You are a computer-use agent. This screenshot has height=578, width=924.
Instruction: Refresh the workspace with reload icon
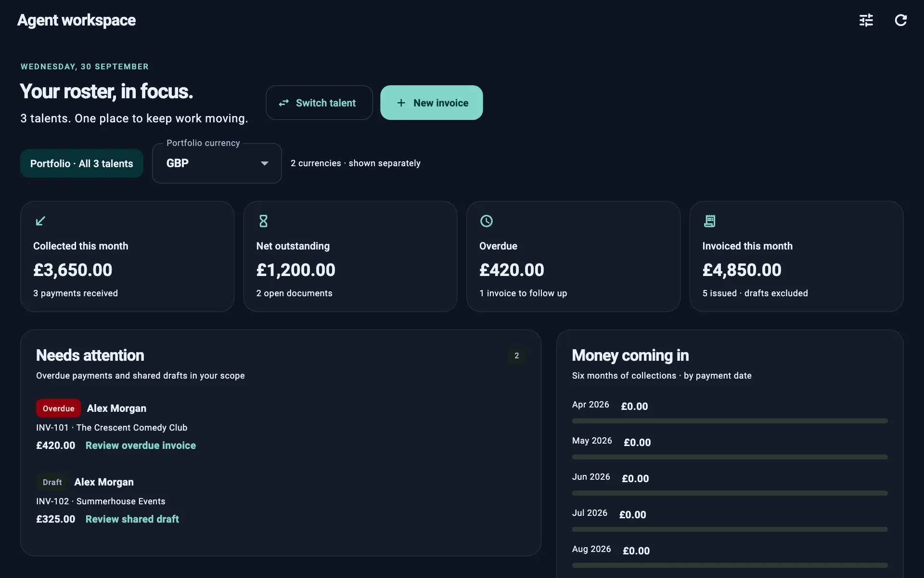tap(901, 20)
